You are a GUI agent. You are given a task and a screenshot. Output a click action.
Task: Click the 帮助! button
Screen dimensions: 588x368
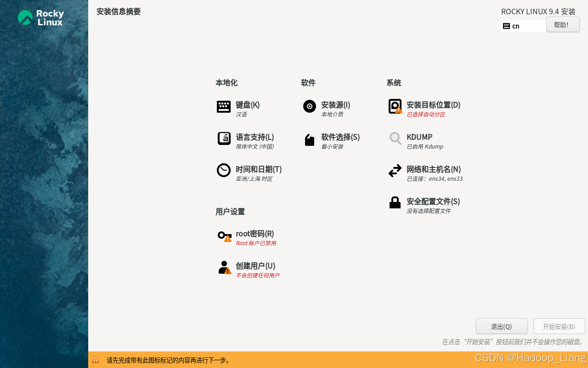[563, 25]
